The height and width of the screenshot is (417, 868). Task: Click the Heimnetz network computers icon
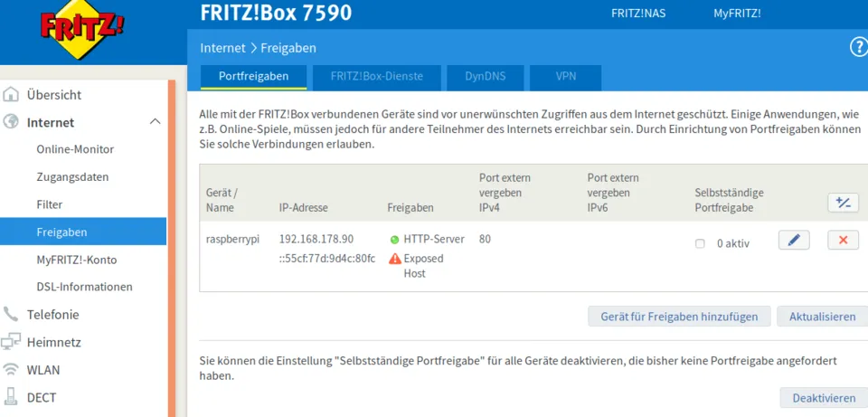pyautogui.click(x=11, y=342)
